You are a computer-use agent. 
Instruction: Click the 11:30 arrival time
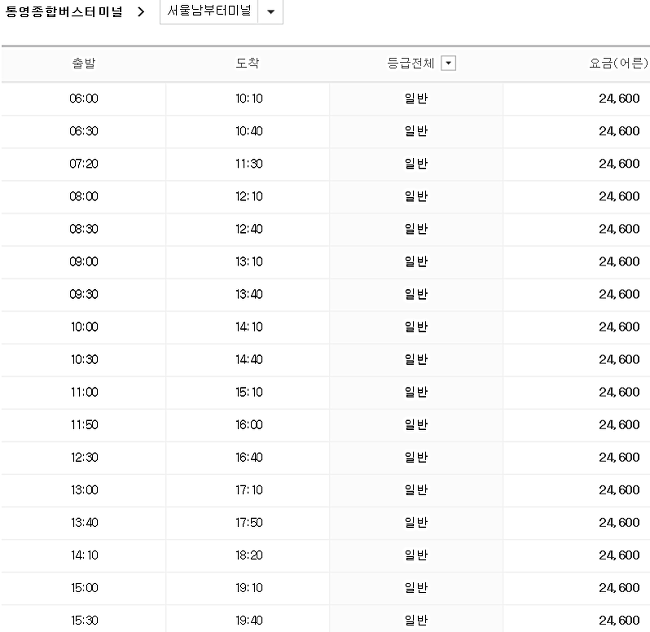[x=249, y=164]
